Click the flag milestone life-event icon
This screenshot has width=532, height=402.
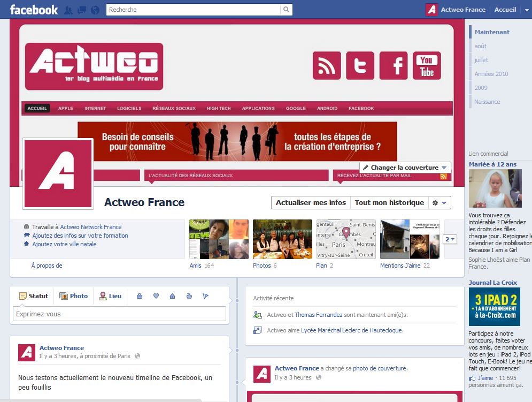[204, 295]
